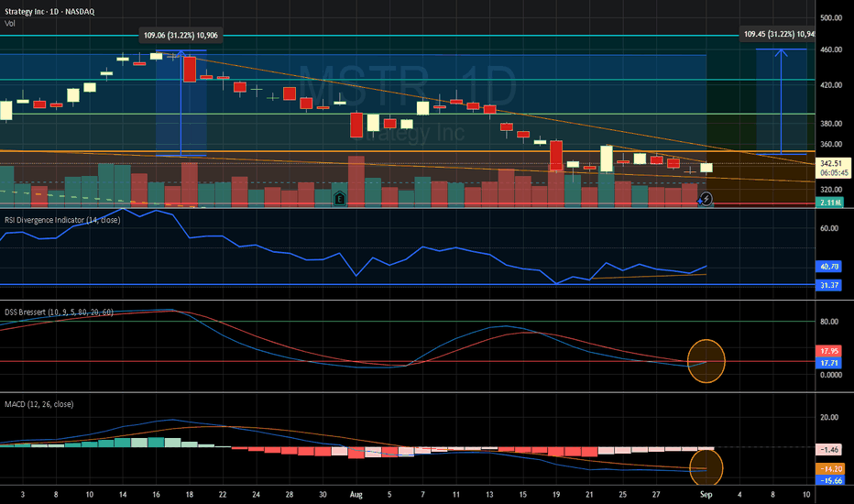Click the 'Aug' label on the time axis
Screen dimensions: 854x504
pyautogui.click(x=356, y=495)
